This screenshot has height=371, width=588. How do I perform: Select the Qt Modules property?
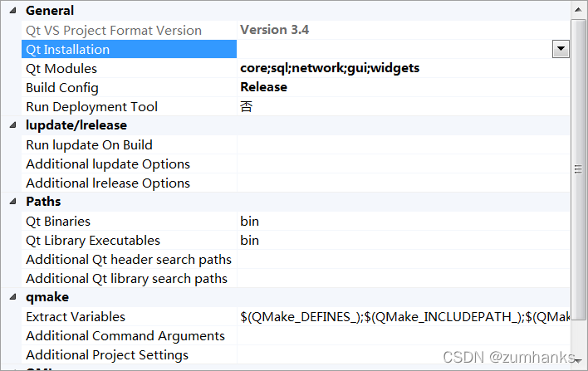129,68
